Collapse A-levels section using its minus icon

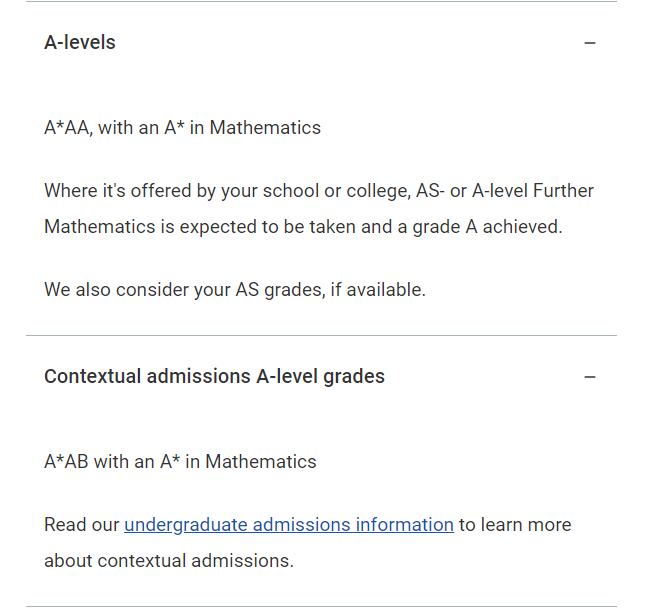590,43
